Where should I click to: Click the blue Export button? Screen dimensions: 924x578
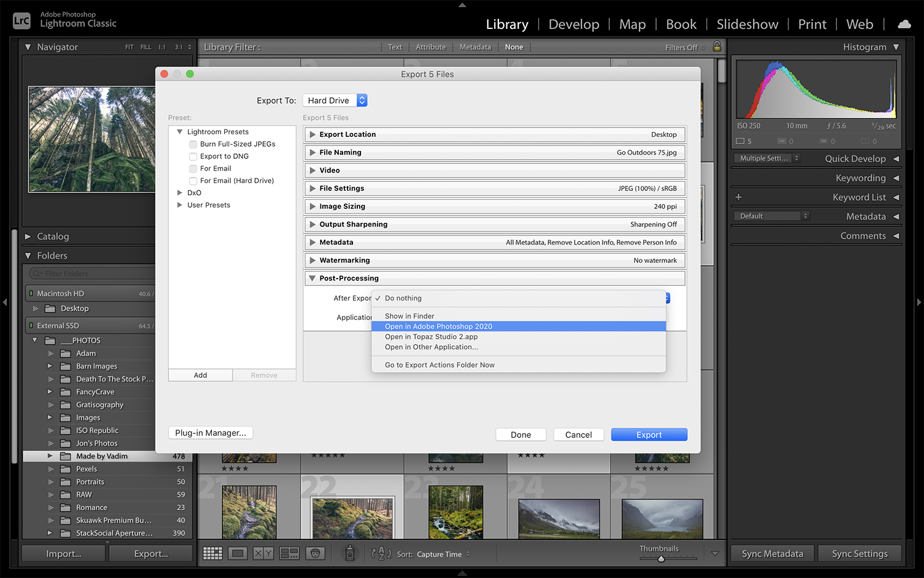pos(649,434)
